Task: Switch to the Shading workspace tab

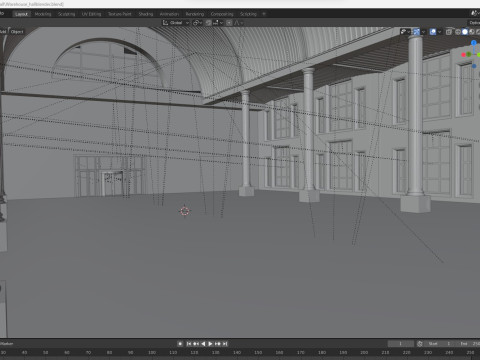Action: (146, 14)
